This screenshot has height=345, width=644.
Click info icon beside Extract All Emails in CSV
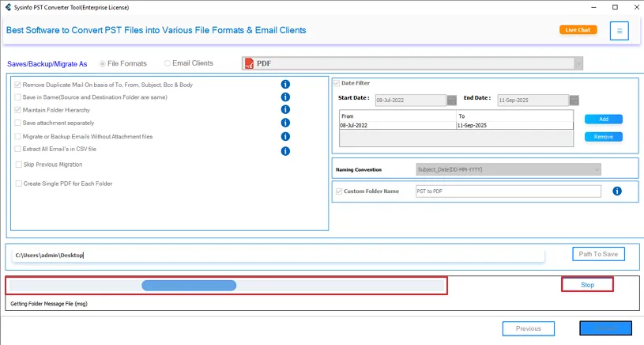(285, 150)
